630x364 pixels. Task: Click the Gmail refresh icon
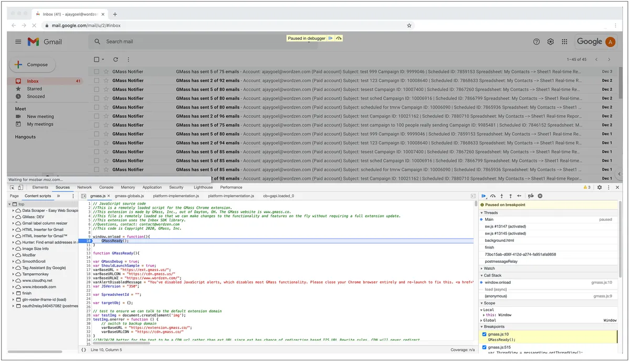pos(115,60)
